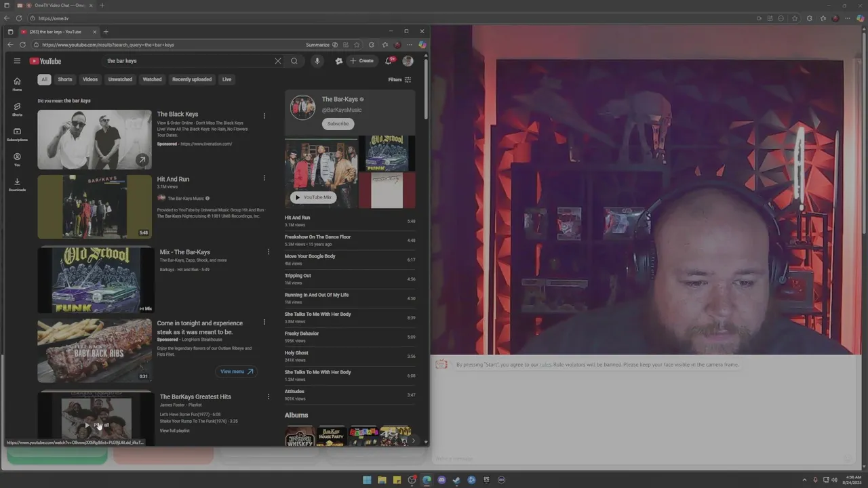Open the YouTube notifications bell
The image size is (868, 488).
pos(389,61)
